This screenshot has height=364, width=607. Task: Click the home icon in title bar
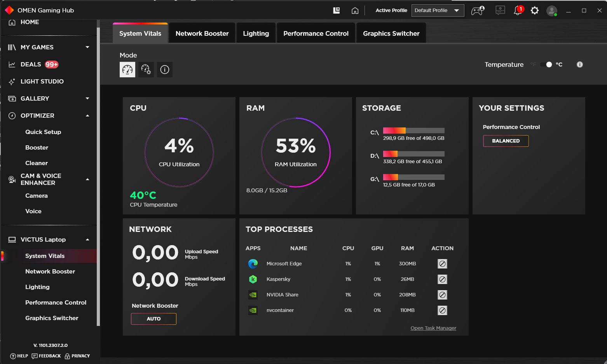coord(355,10)
